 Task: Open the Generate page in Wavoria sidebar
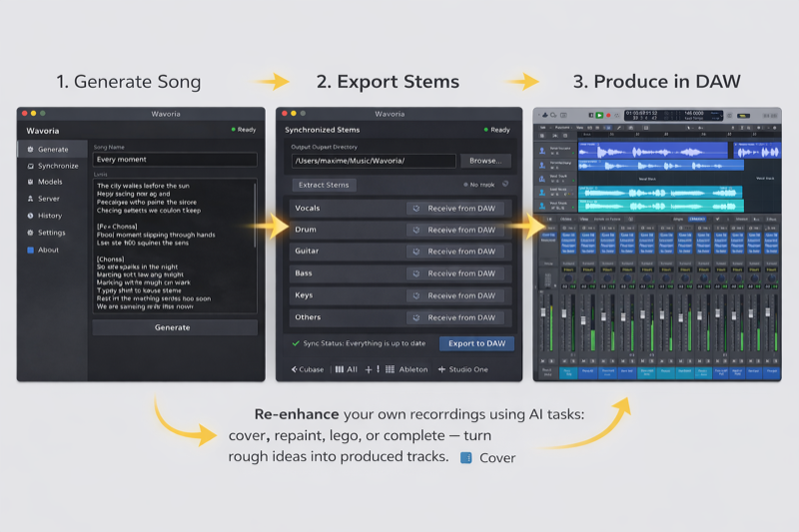click(53, 149)
